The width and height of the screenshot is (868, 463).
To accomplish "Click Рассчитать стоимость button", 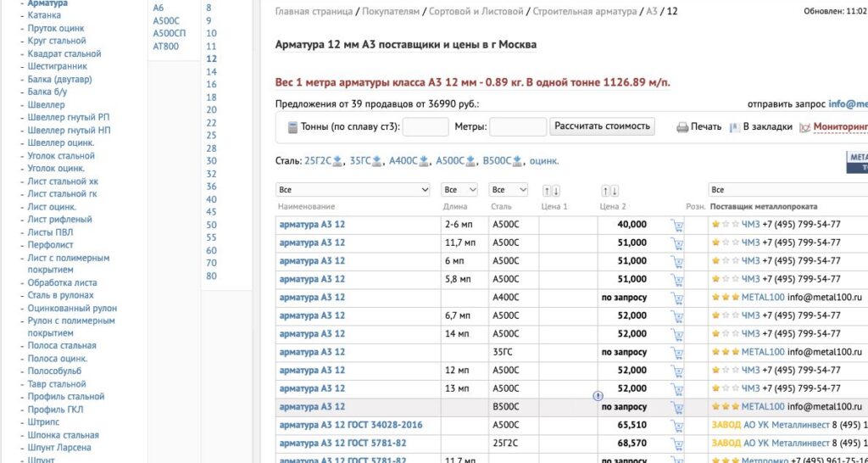I will tap(603, 126).
